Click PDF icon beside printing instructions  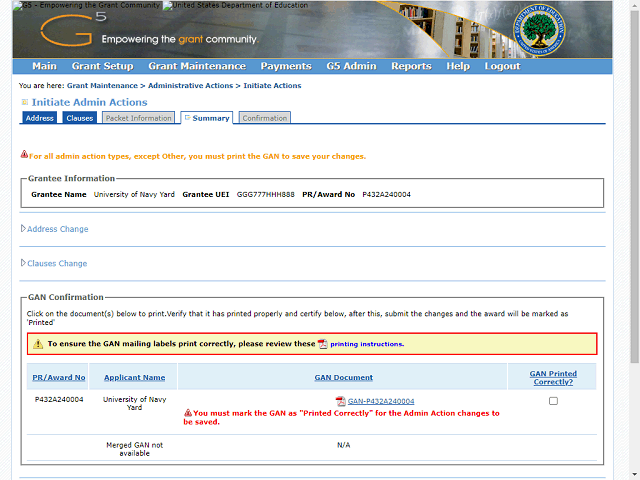coord(322,344)
